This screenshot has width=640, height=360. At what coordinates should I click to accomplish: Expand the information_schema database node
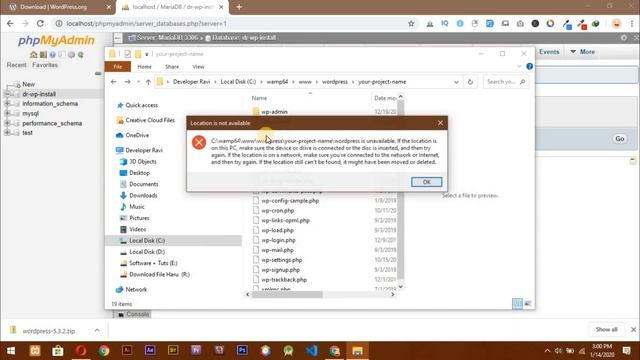(7, 104)
